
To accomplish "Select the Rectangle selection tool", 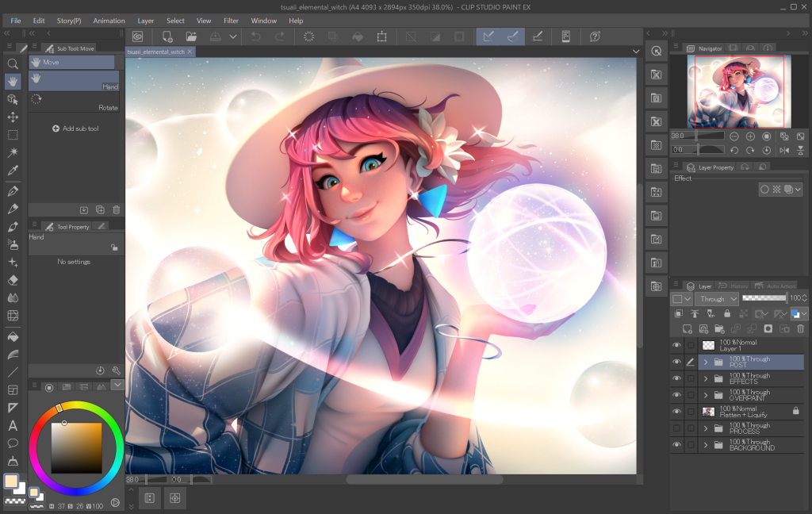I will click(13, 135).
